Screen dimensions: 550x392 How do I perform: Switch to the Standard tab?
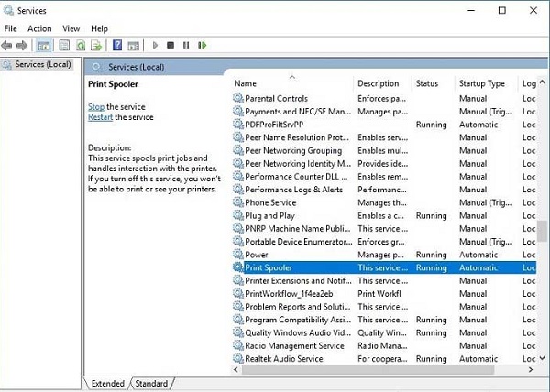coord(151,383)
